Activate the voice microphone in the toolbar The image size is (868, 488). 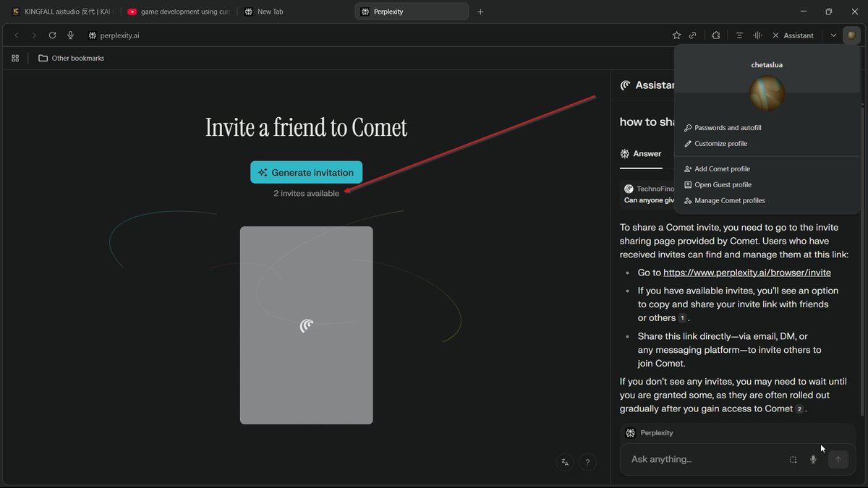(x=70, y=35)
